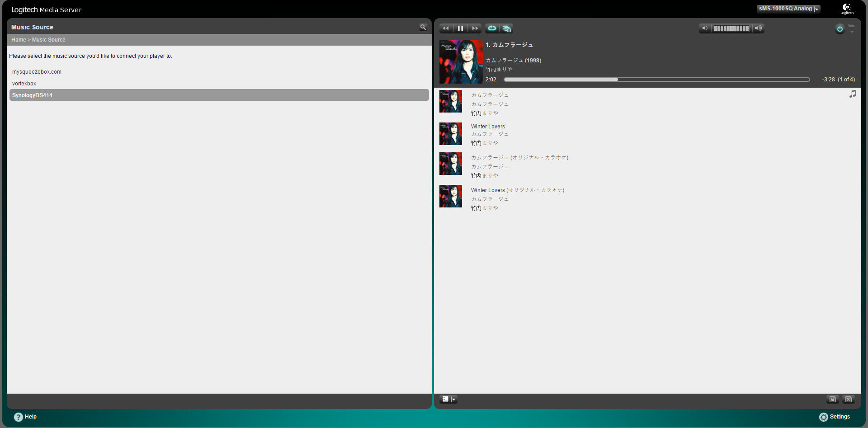Image resolution: width=868 pixels, height=428 pixels.
Task: Click music note icon in playlist
Action: point(853,94)
